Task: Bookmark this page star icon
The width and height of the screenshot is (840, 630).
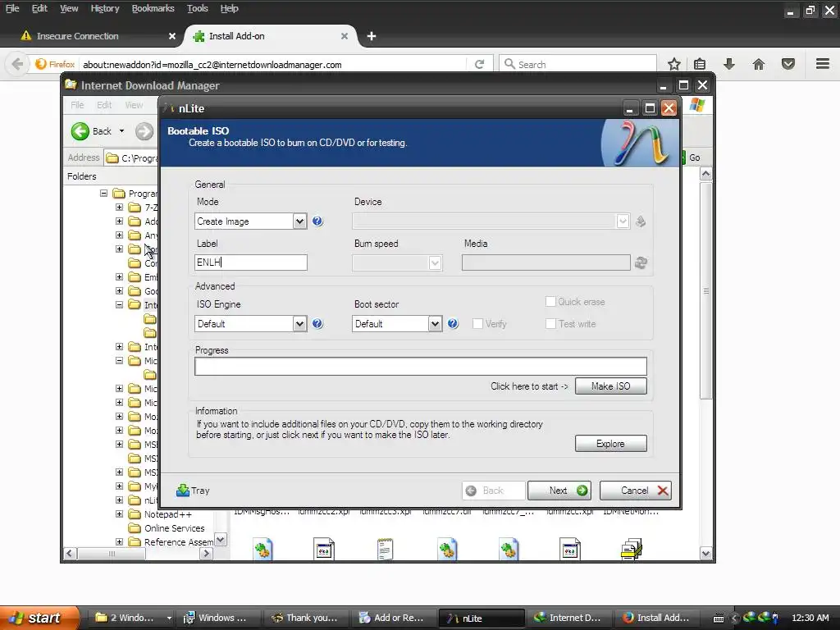Action: (x=674, y=64)
